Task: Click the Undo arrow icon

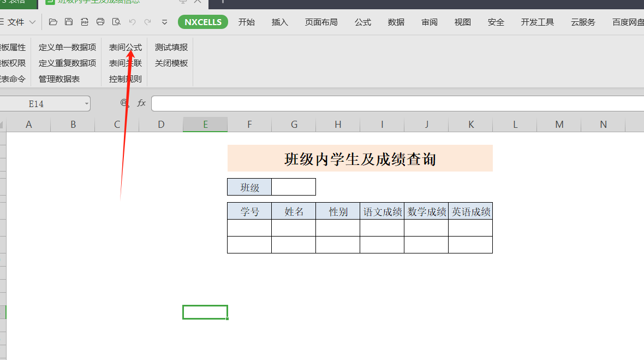Action: [132, 22]
